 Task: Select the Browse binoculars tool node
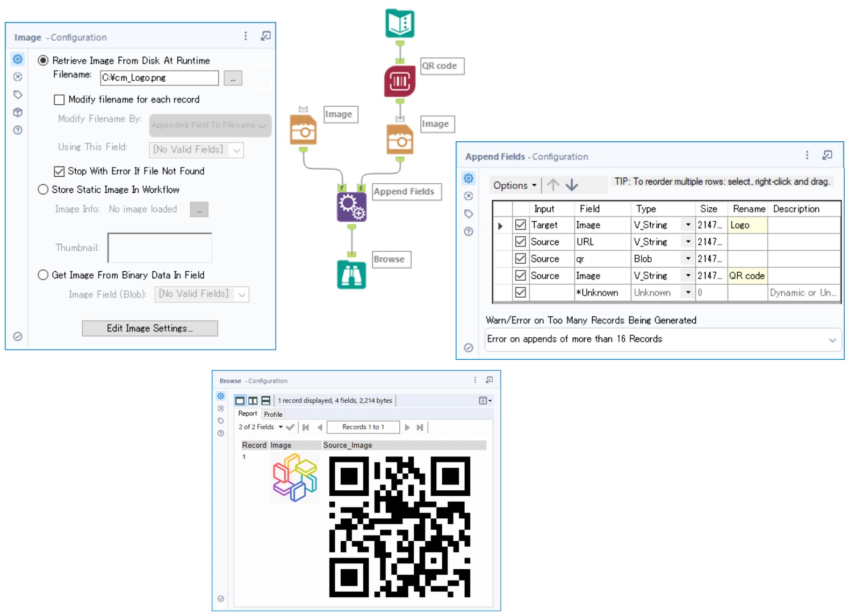coord(351,274)
